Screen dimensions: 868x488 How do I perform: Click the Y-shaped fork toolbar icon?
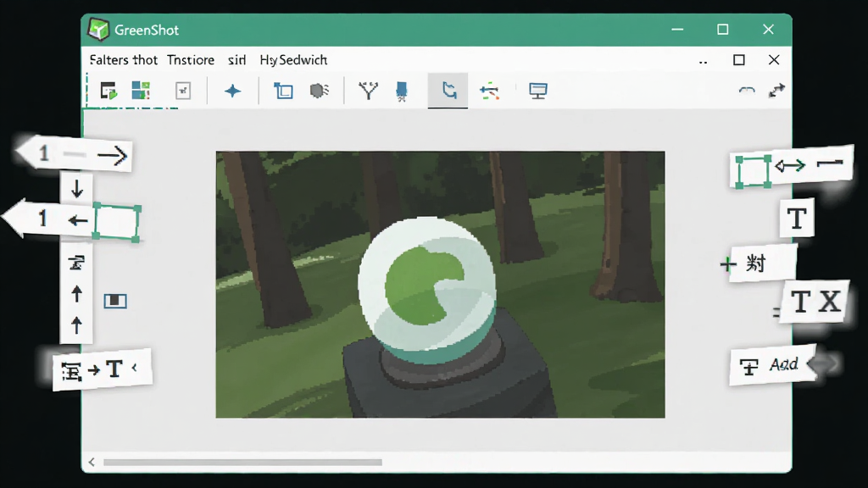tap(368, 91)
